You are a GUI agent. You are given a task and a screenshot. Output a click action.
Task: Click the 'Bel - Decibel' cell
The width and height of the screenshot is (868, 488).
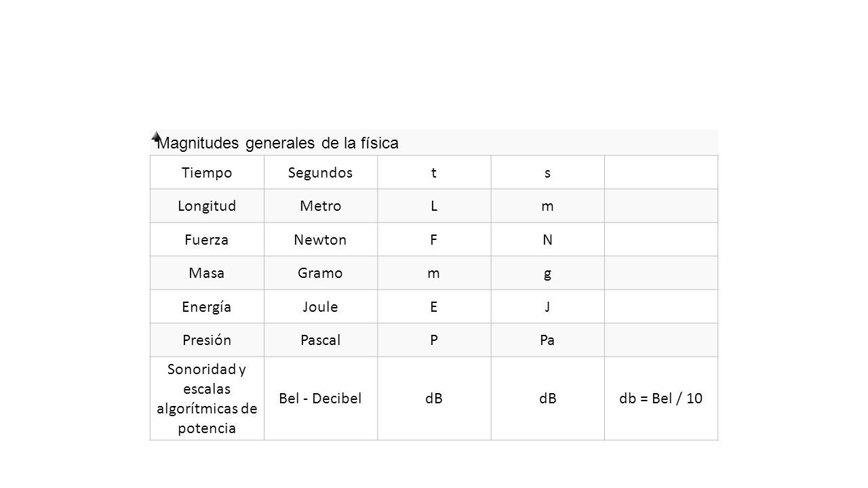(x=321, y=399)
